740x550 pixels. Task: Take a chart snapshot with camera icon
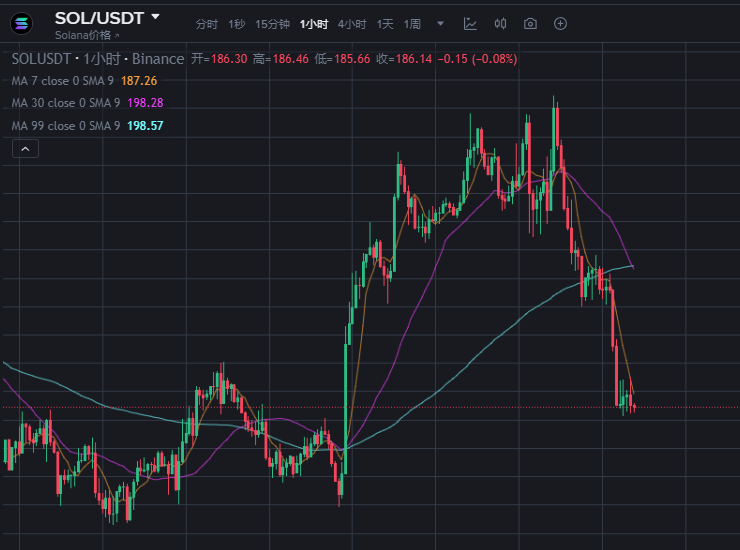[530, 23]
